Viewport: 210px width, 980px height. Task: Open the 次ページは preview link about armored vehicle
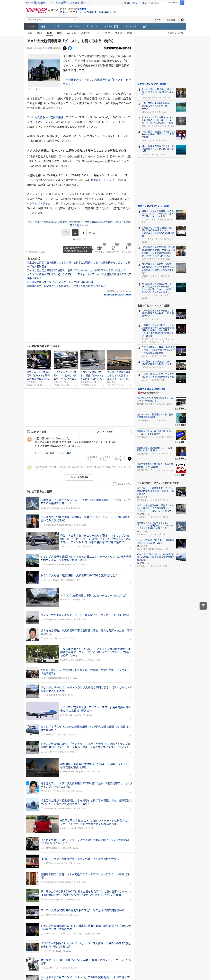(79, 224)
